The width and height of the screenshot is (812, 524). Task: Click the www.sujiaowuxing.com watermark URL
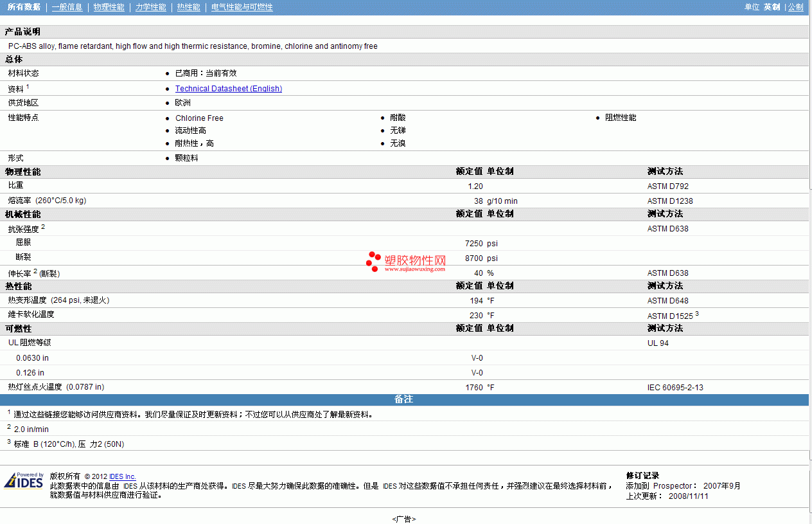pyautogui.click(x=415, y=269)
